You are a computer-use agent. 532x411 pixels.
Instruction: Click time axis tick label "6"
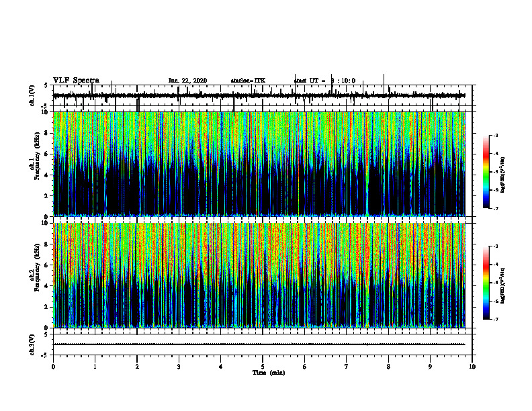pyautogui.click(x=305, y=367)
